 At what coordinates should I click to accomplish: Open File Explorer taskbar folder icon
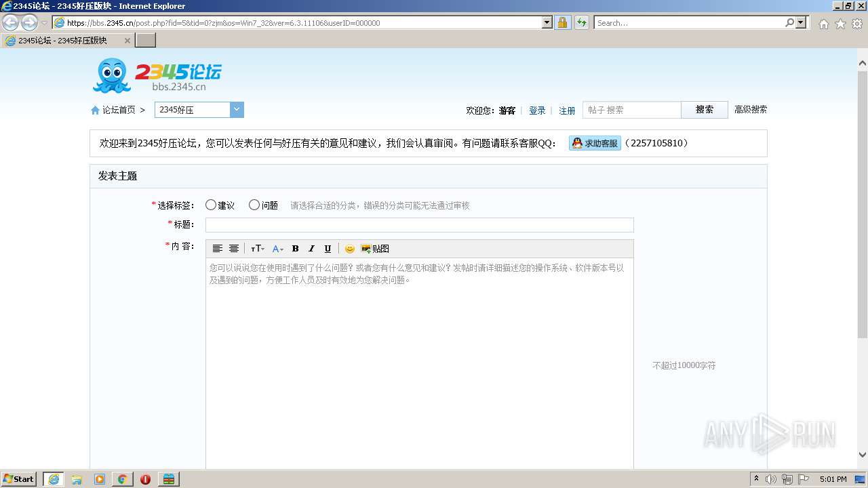tap(77, 479)
